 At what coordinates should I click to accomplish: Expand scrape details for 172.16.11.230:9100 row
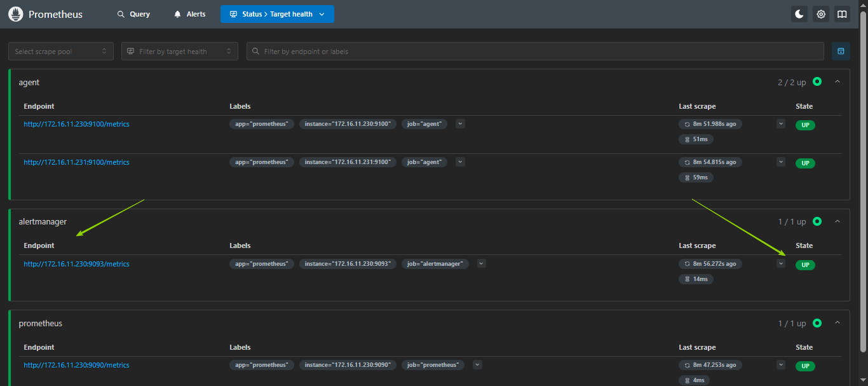point(781,123)
